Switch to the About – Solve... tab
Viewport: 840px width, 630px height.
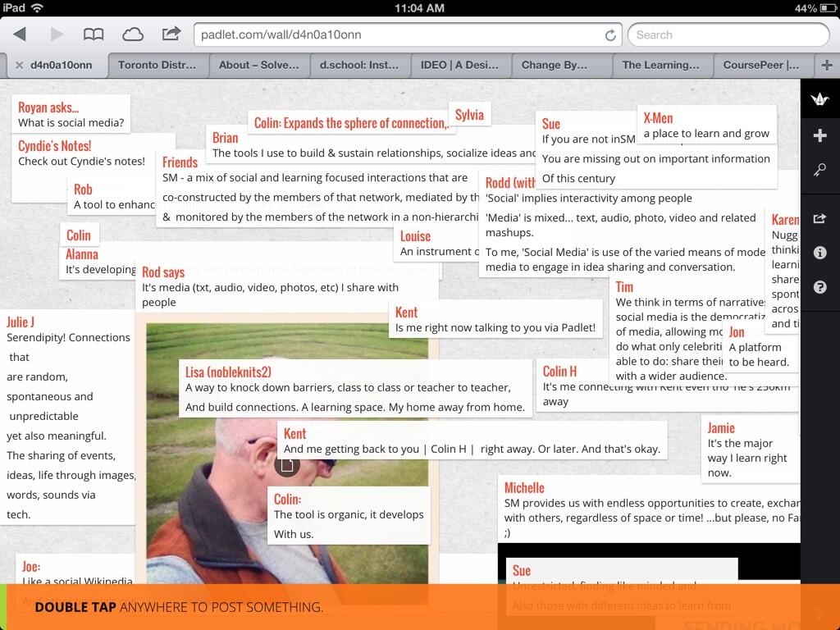258,65
